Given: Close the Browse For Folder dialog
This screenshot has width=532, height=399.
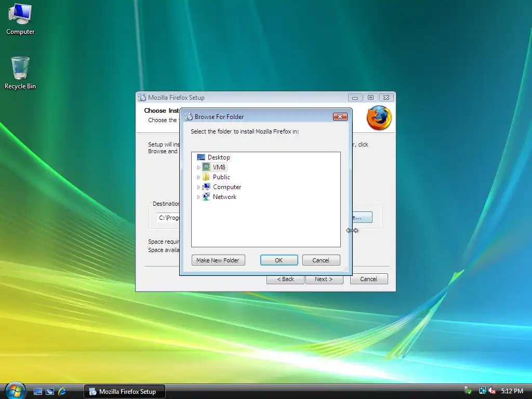Looking at the screenshot, I should (x=340, y=117).
